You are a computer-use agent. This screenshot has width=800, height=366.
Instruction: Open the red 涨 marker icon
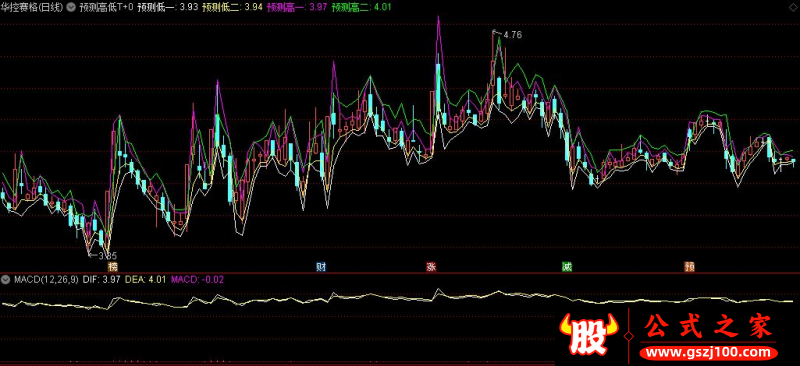[432, 267]
